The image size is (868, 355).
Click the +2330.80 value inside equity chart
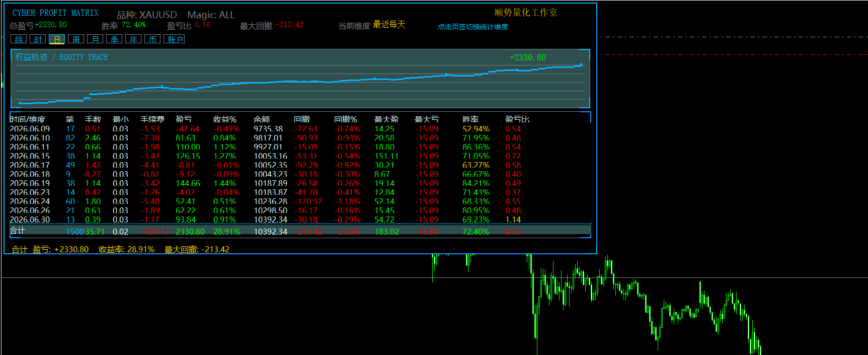(527, 57)
